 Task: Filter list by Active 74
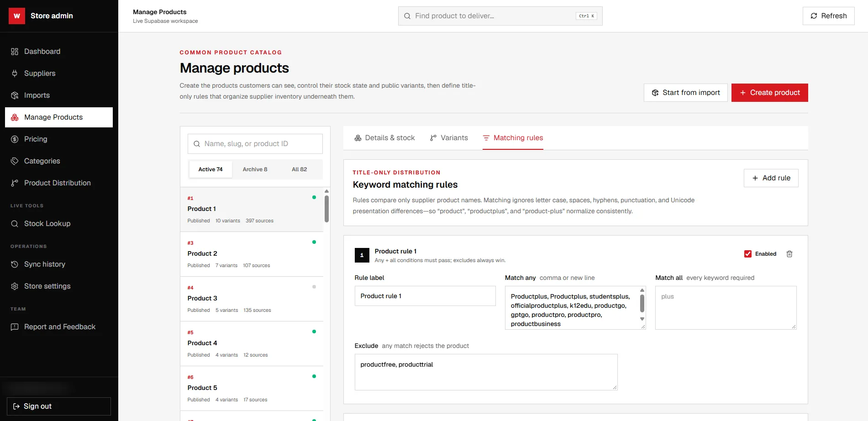[210, 169]
